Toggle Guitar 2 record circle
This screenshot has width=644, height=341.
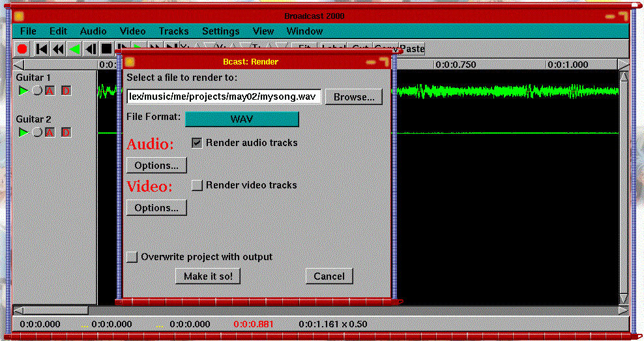37,132
